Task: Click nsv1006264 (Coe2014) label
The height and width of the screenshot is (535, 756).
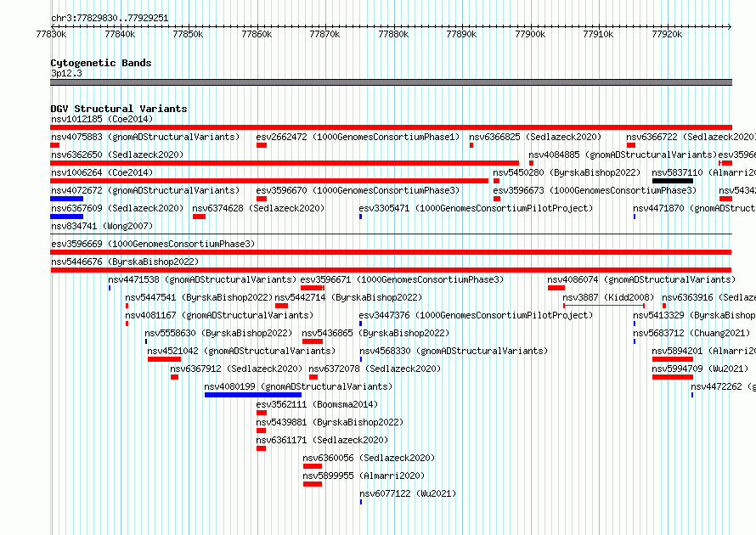Action: tap(102, 172)
